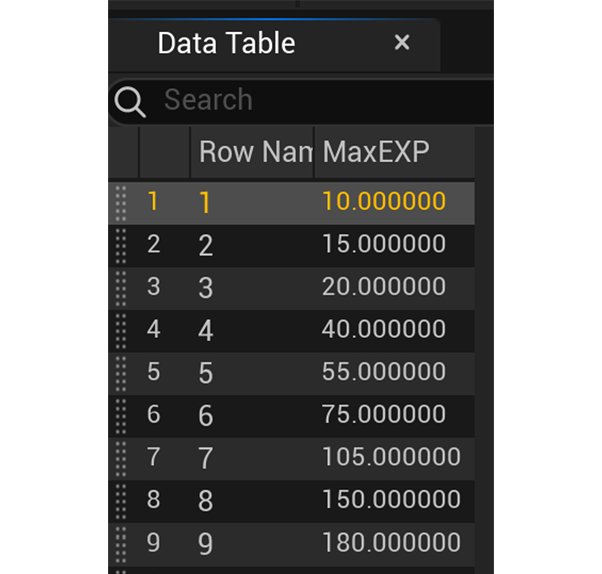Pick the row with MaxEXP 20.000000
The width and height of the screenshot is (602, 574).
click(384, 288)
